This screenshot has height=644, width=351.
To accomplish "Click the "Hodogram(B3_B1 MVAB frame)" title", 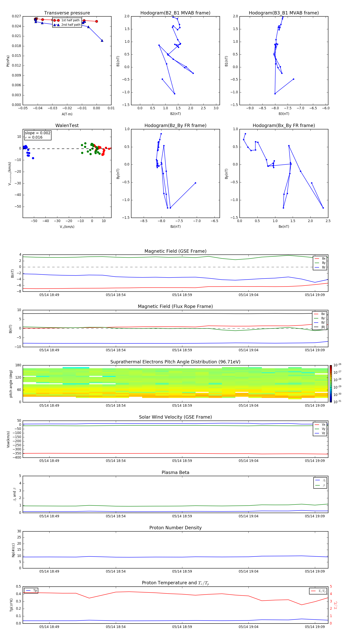I will [284, 13].
